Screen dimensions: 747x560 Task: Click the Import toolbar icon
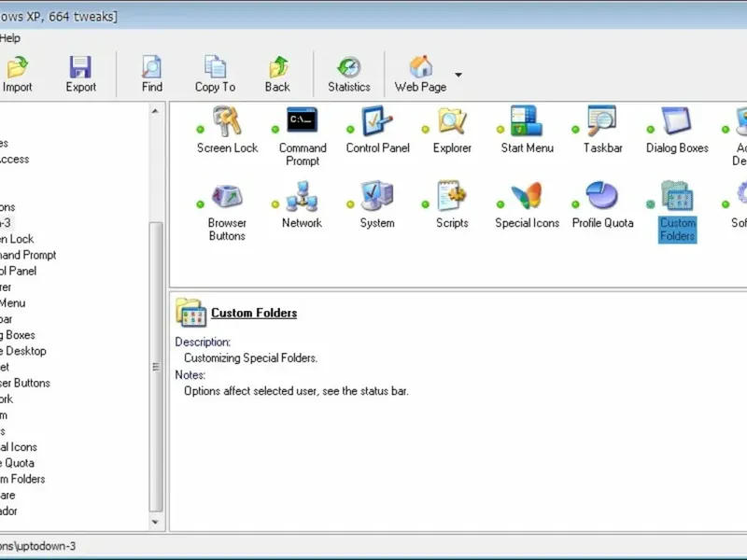pos(17,67)
